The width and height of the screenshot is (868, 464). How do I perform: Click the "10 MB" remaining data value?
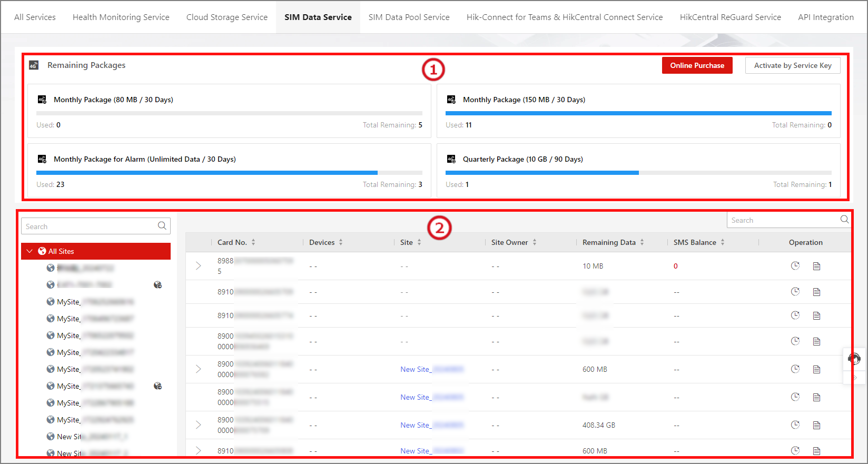593,266
